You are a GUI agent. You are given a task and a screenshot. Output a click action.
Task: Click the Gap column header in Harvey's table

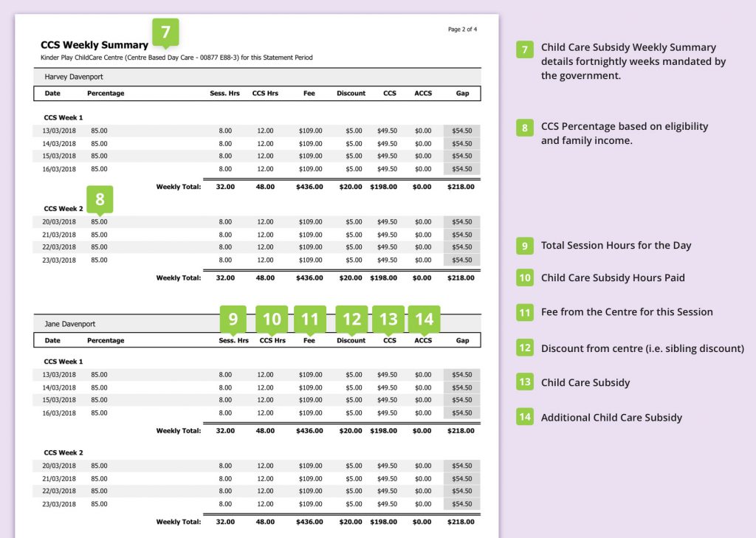pos(462,94)
